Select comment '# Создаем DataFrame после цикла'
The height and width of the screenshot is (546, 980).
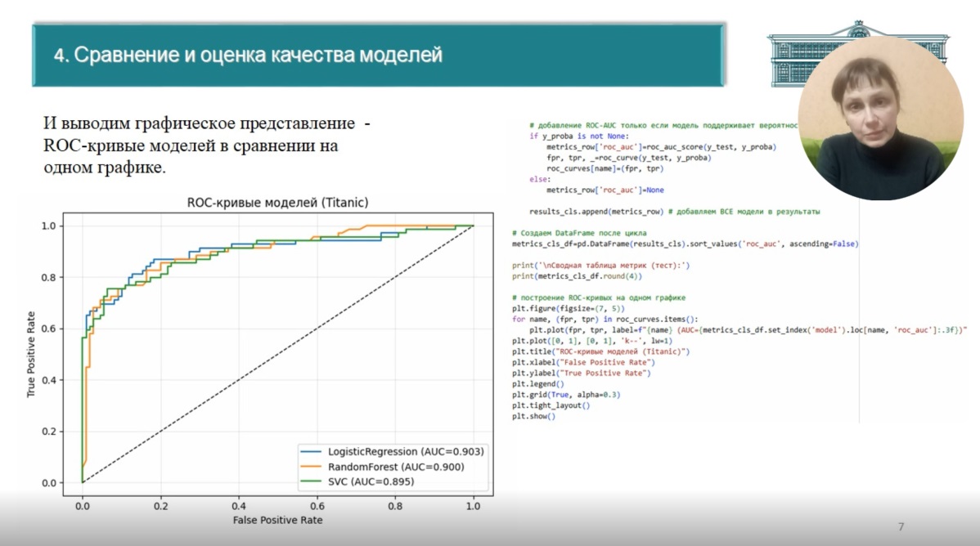(579, 233)
